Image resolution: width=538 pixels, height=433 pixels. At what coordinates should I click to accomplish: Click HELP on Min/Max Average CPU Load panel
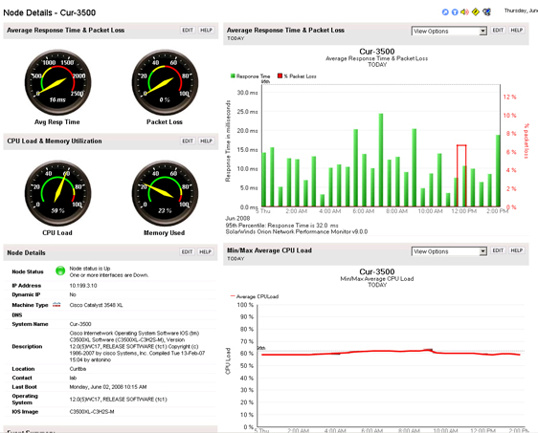[x=516, y=250]
